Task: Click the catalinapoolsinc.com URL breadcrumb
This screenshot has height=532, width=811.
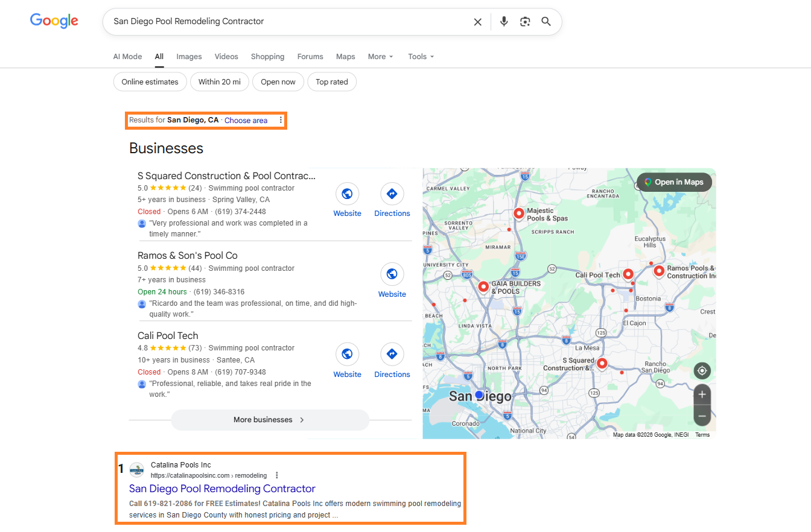Action: click(209, 475)
